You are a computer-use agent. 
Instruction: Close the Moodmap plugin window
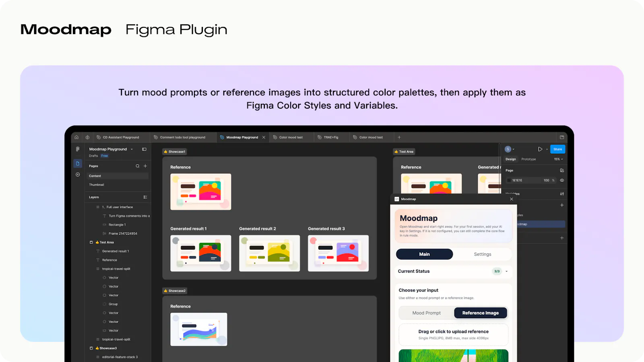[512, 199]
